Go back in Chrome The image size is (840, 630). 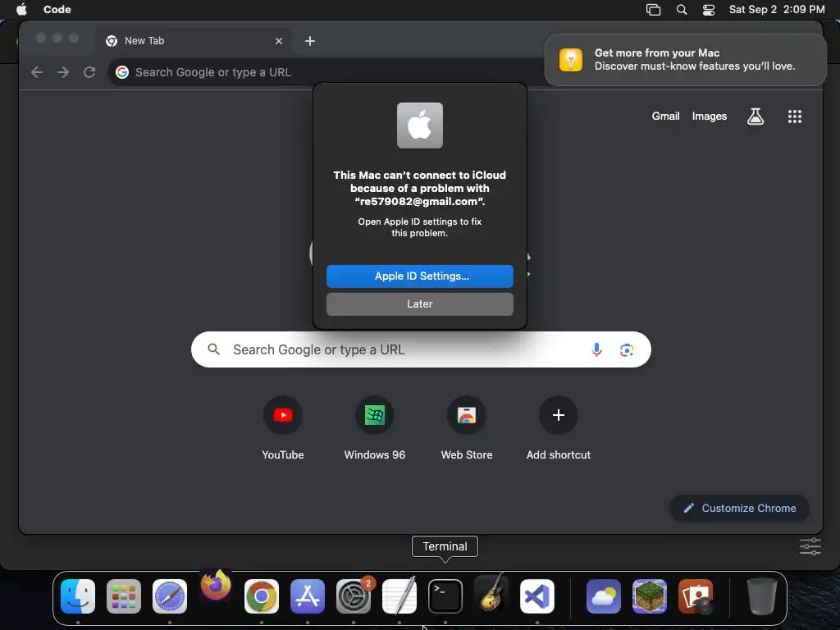click(36, 72)
